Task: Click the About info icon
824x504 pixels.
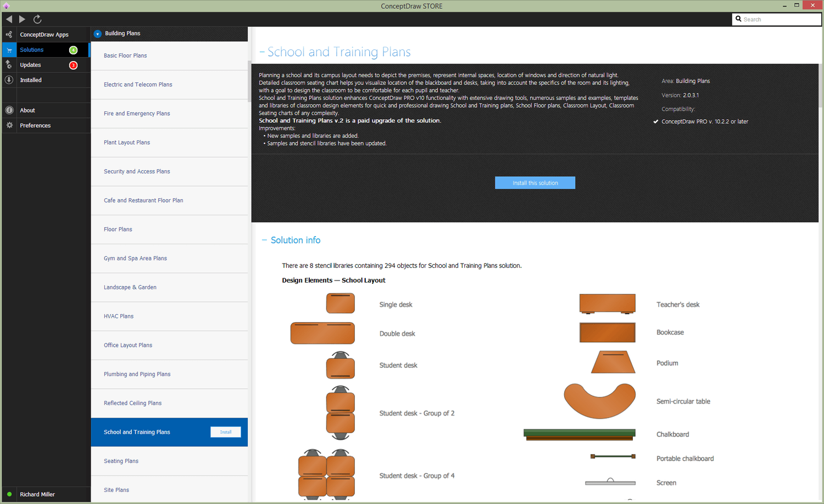Action: click(x=9, y=110)
